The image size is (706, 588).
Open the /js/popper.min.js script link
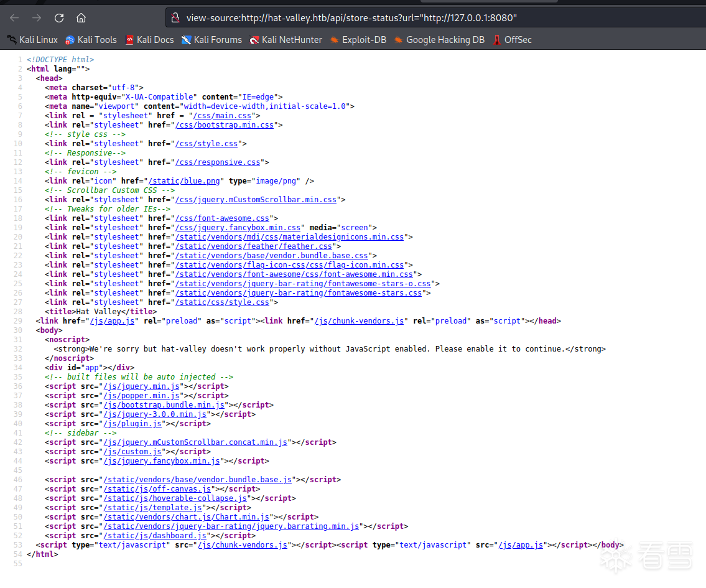[141, 396]
